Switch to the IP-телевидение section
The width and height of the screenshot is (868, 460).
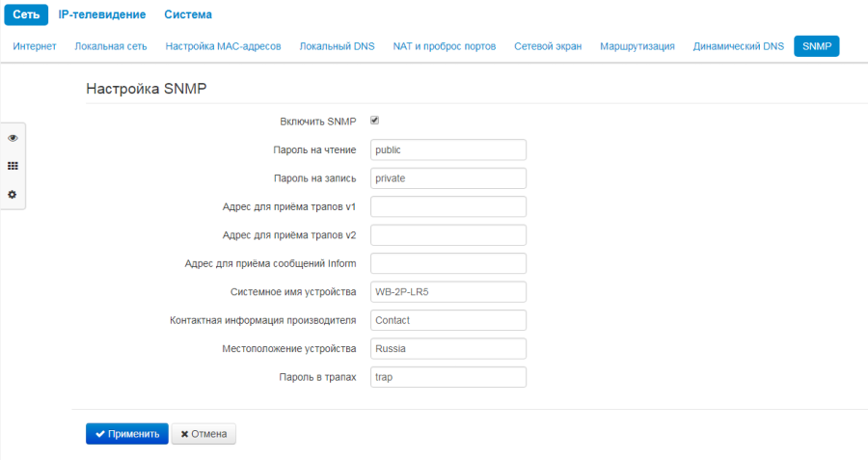coord(102,14)
